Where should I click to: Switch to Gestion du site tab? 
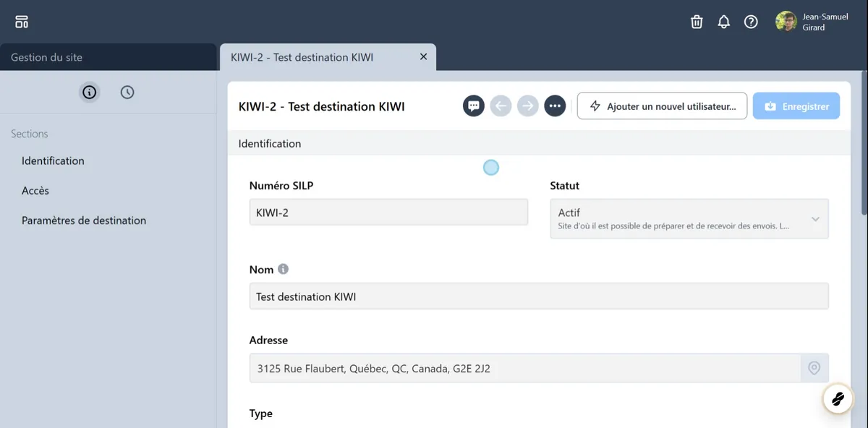pos(109,57)
